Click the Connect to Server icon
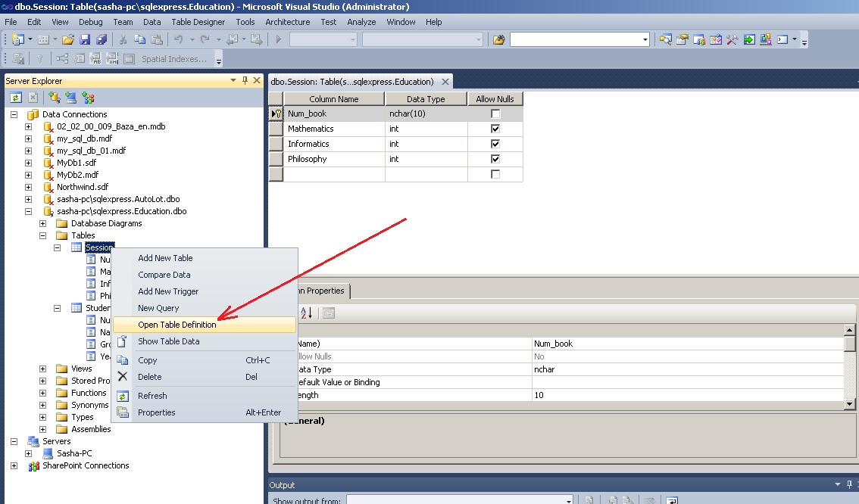 tap(70, 98)
